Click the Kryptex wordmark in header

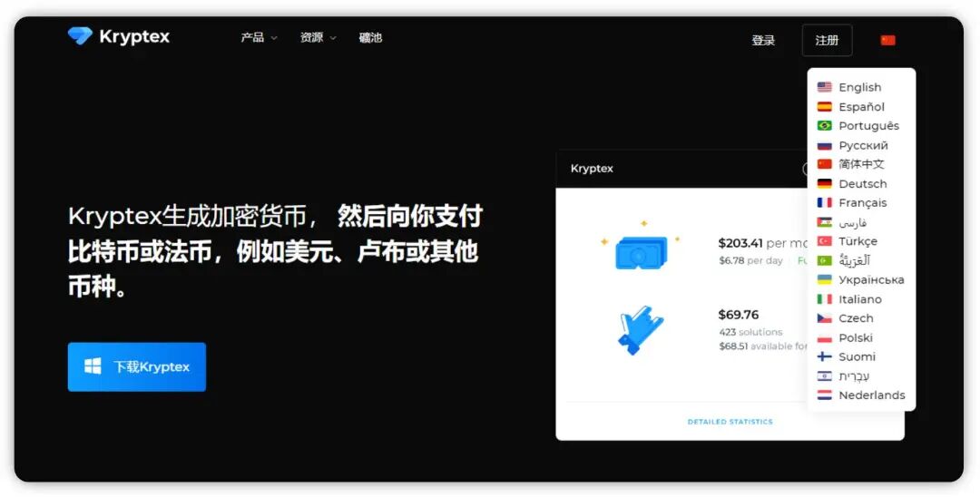pyautogui.click(x=134, y=37)
